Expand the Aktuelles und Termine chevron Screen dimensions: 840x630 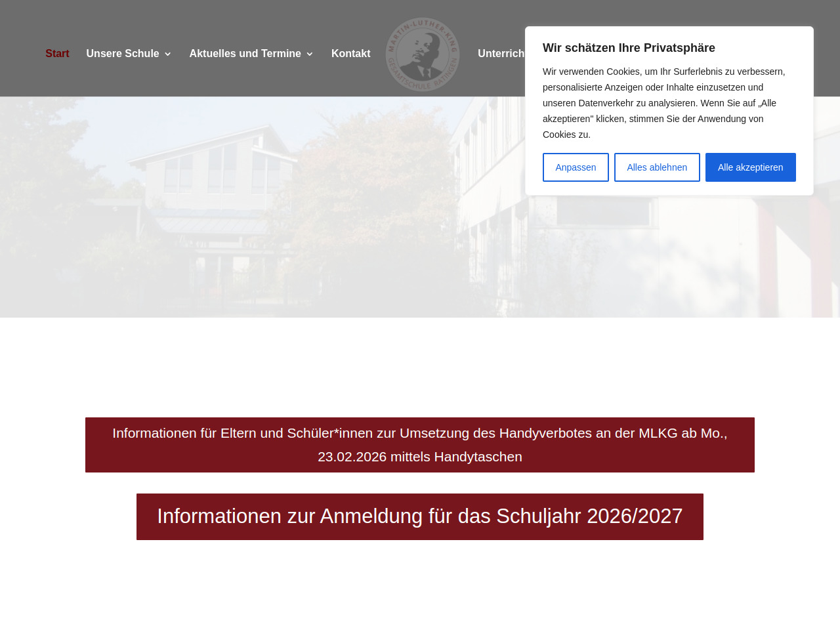310,54
